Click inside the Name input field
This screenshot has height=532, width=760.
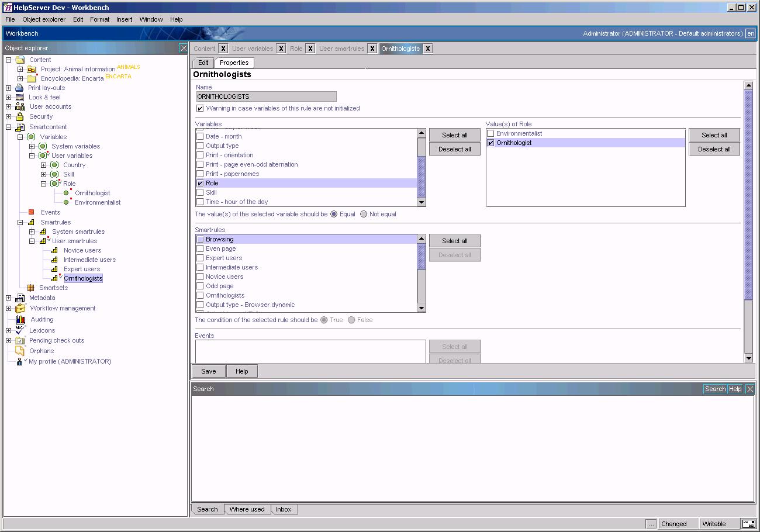point(266,96)
